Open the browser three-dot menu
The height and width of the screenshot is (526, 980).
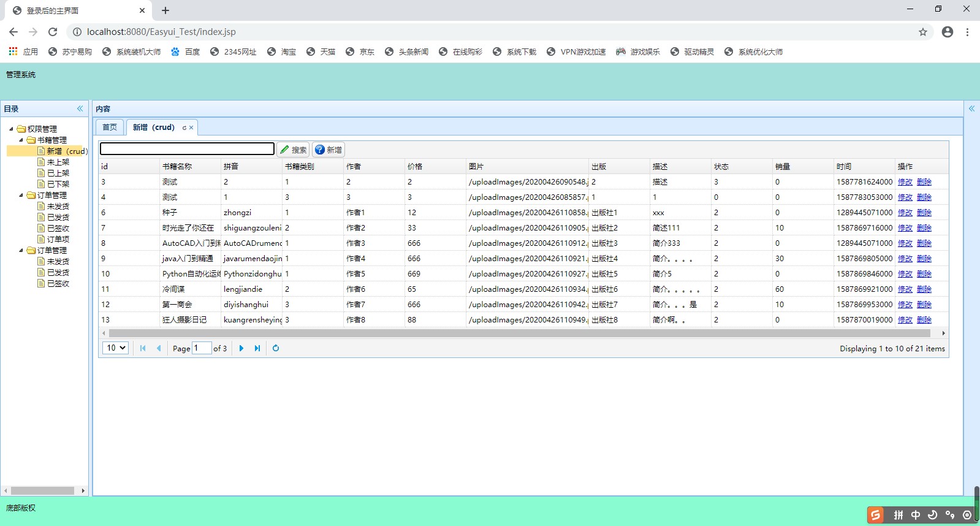pyautogui.click(x=967, y=32)
